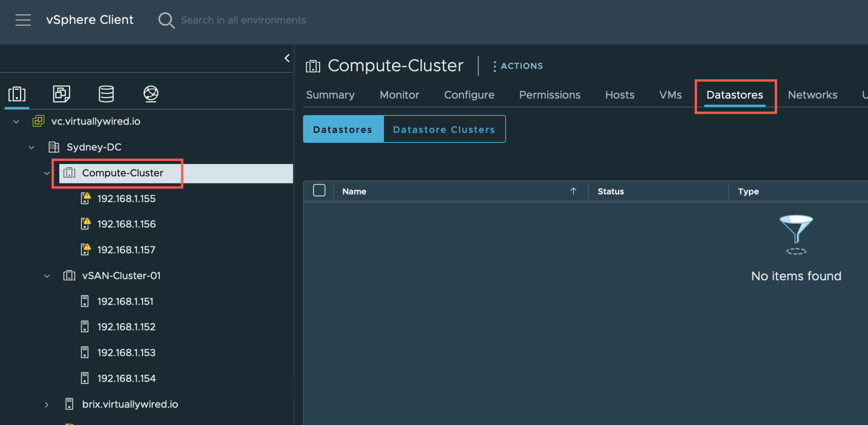The image size is (868, 425).
Task: Open the Configure tab
Action: point(469,95)
